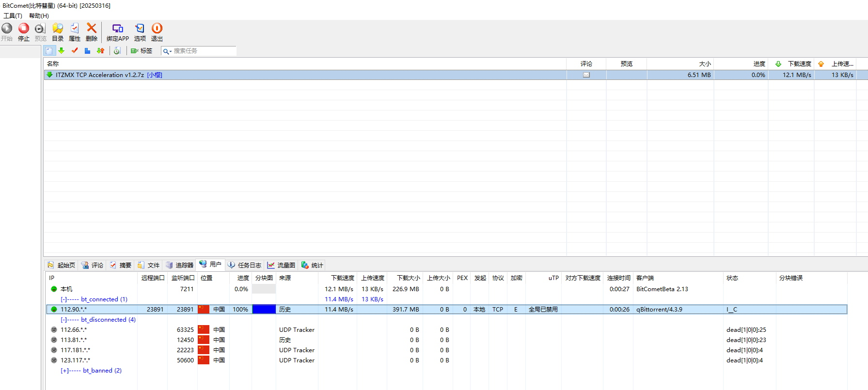Select the peer row 123.117.*.*

click(446, 360)
